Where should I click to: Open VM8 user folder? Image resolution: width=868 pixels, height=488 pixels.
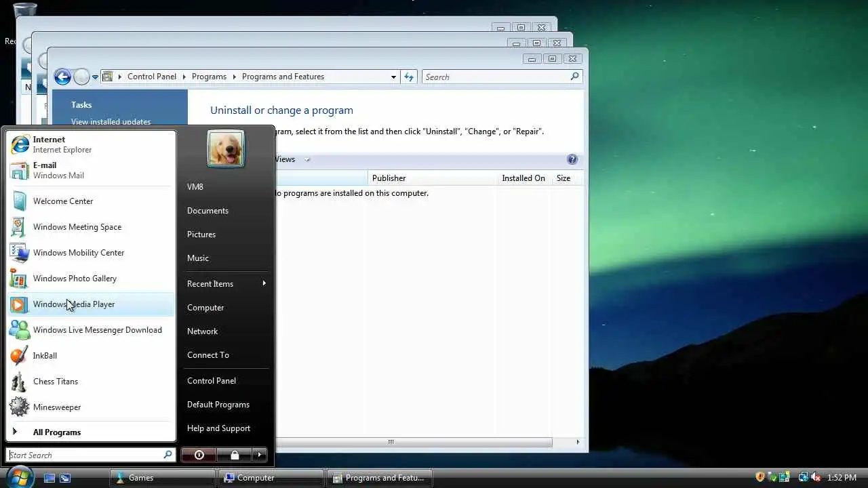(226, 187)
